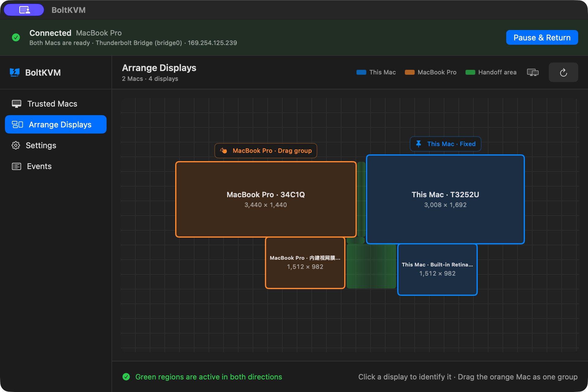Click the Arrange Displays layout icon

[x=17, y=124]
